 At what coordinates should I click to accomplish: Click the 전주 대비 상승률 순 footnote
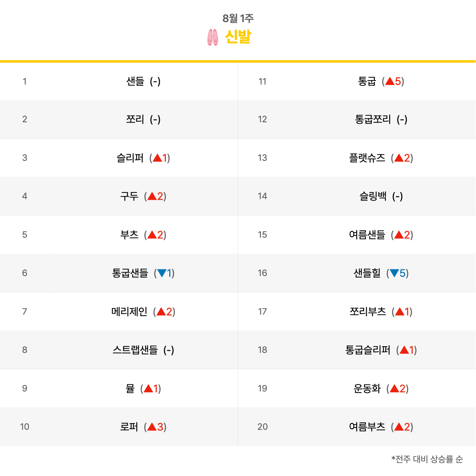[x=427, y=459]
